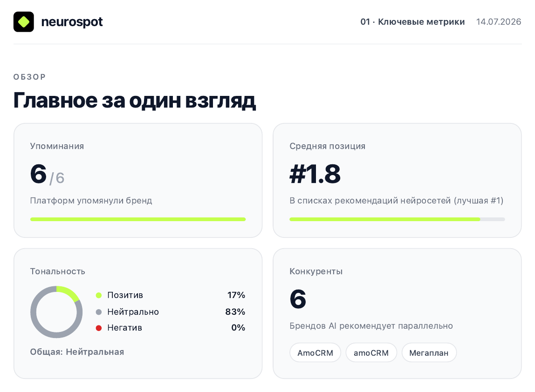Click the sentiment donut chart
The image size is (535, 392).
[56, 312]
